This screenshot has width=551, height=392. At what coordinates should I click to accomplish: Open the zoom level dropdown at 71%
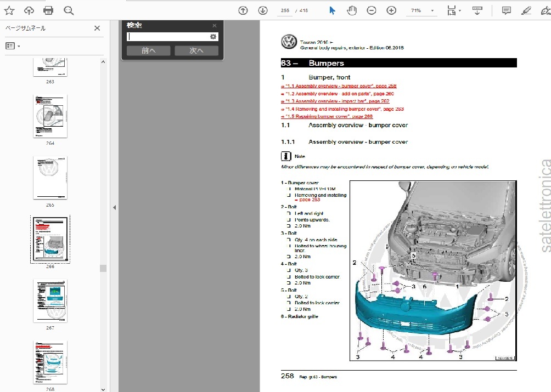click(422, 10)
